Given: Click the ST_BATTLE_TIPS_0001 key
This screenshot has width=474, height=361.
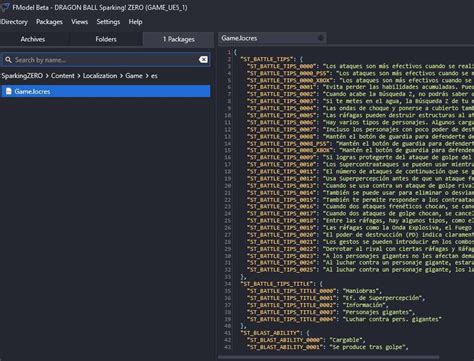Looking at the screenshot, I should (282, 87).
